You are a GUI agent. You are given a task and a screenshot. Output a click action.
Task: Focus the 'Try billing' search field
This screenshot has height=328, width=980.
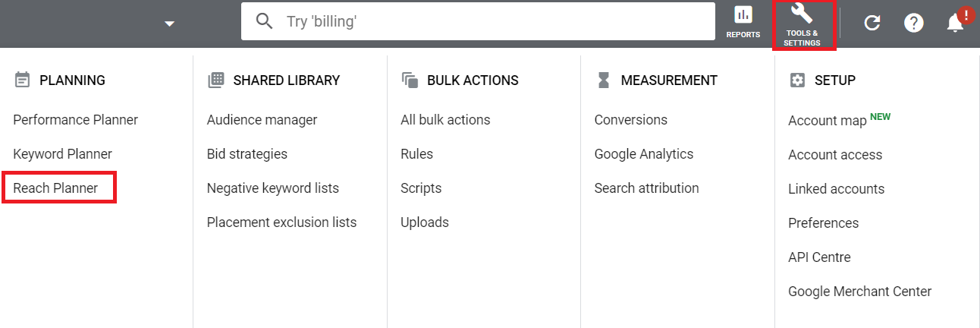click(x=478, y=21)
